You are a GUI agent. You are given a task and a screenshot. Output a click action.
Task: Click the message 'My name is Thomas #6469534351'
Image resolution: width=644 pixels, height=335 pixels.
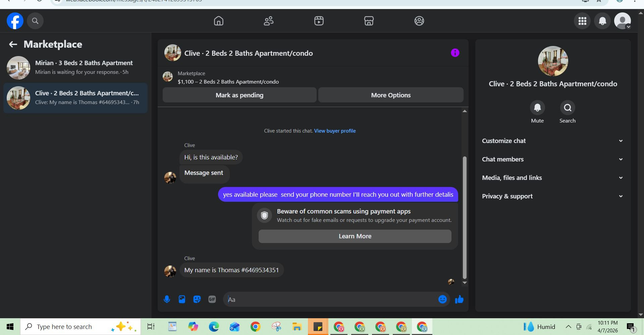click(x=231, y=270)
